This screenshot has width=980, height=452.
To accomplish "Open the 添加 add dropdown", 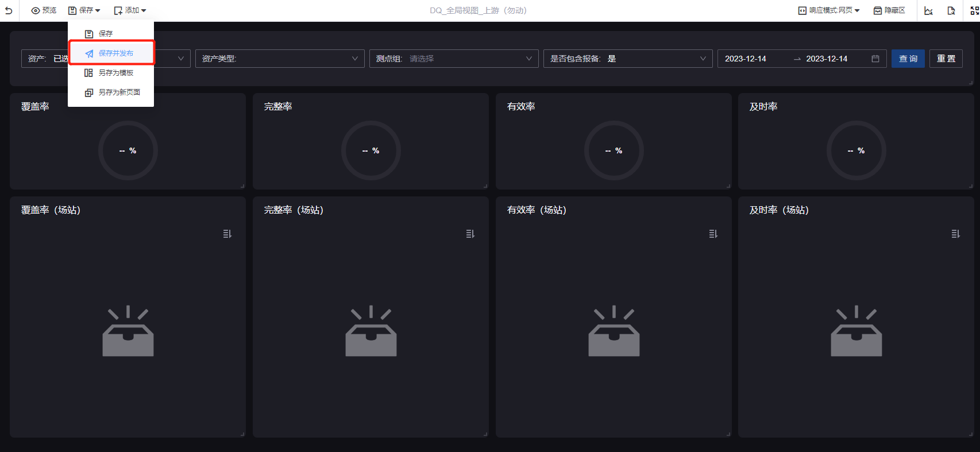I will click(130, 10).
